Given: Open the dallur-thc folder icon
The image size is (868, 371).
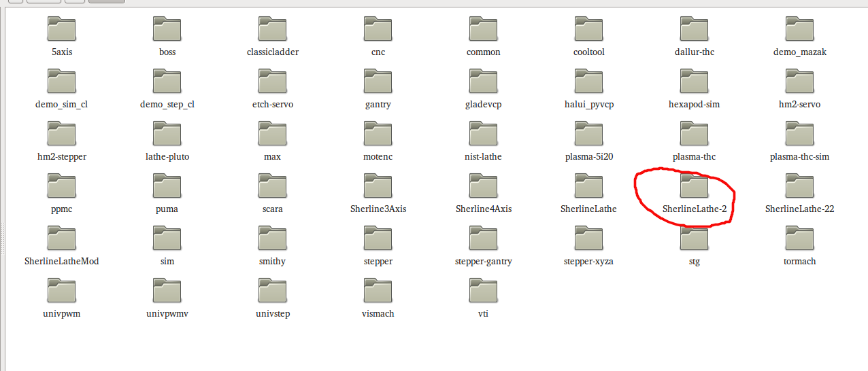Looking at the screenshot, I should [x=694, y=29].
